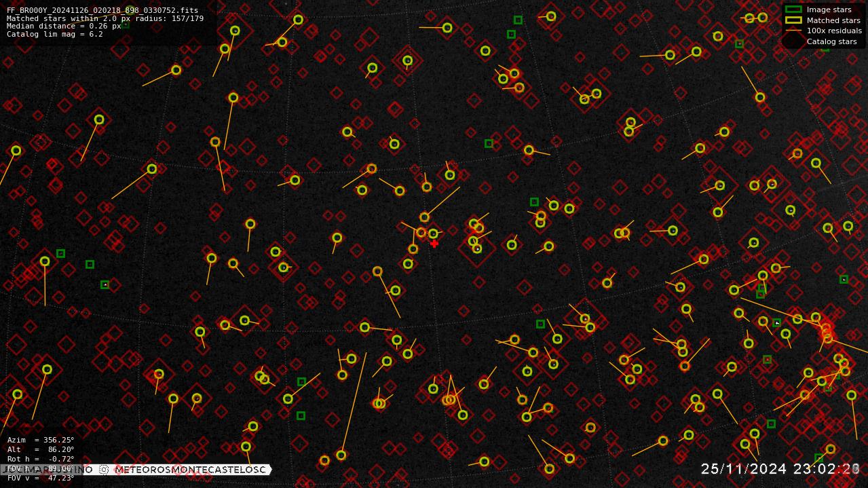Click the 'Matched stars' legend label

833,20
